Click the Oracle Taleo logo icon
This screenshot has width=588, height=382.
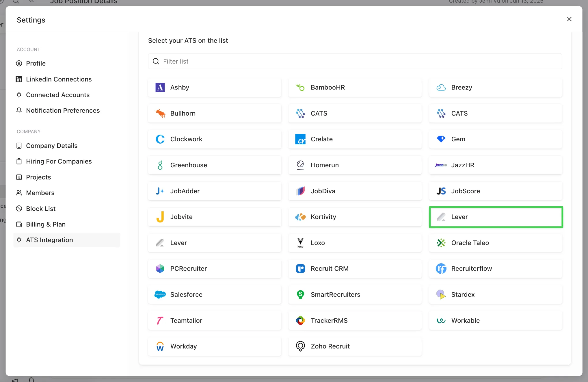[x=441, y=243]
